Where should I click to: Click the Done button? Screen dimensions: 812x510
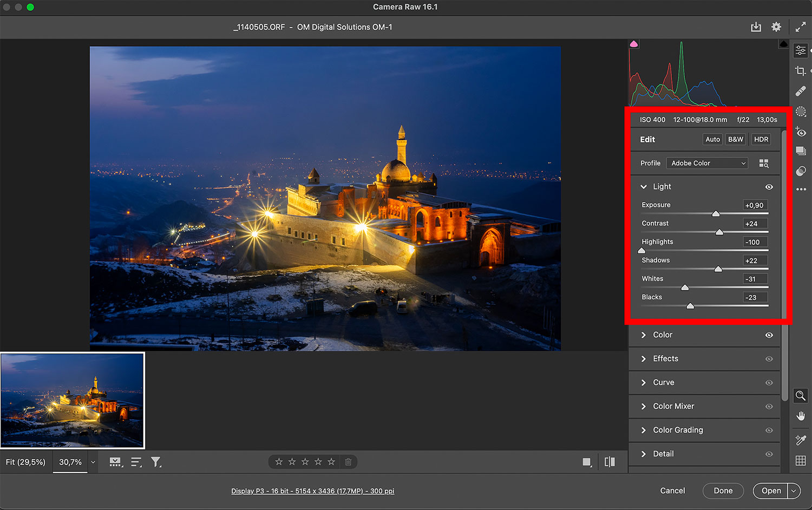click(x=723, y=491)
